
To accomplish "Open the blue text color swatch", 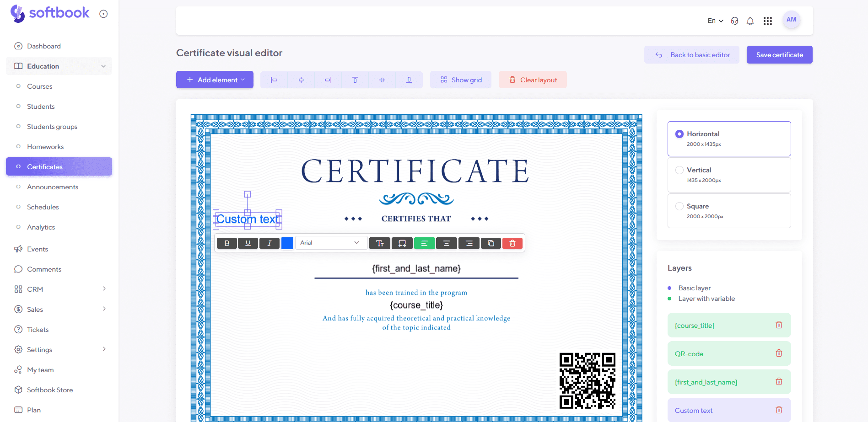I will pyautogui.click(x=287, y=243).
